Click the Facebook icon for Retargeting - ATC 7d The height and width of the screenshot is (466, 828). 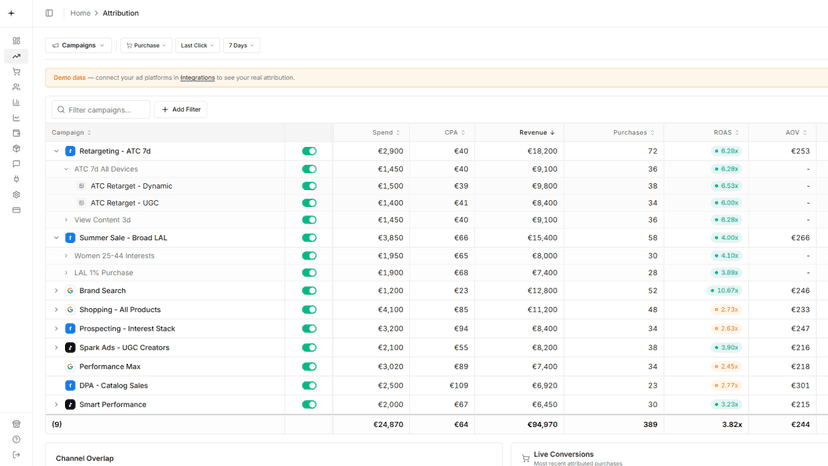coord(70,151)
